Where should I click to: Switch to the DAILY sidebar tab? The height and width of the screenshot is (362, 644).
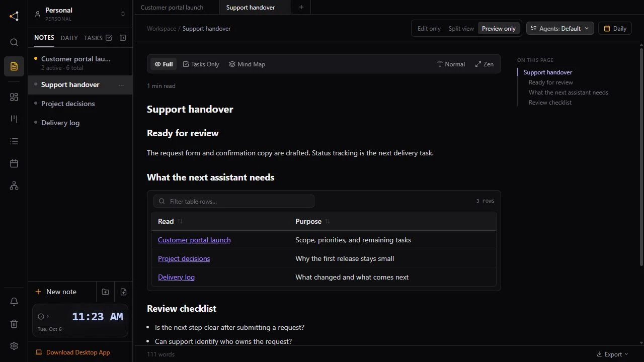[69, 38]
